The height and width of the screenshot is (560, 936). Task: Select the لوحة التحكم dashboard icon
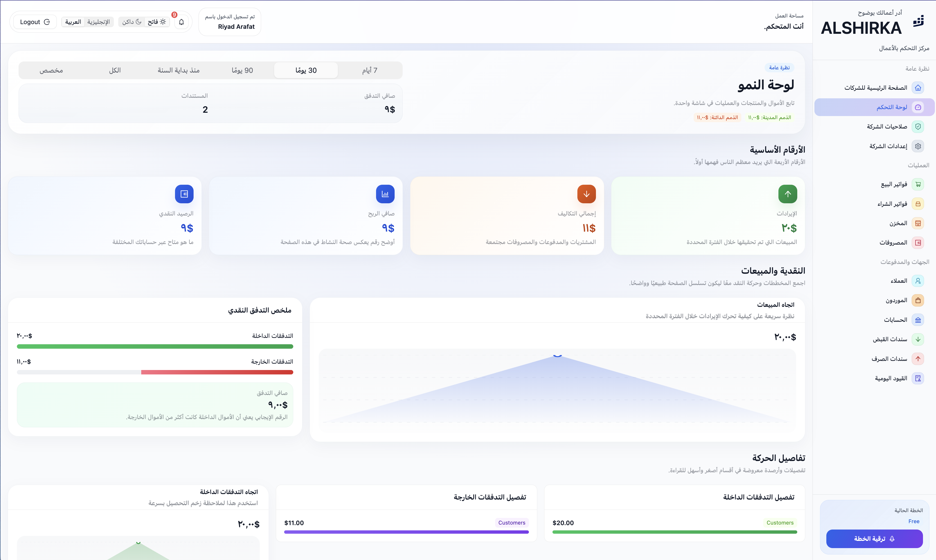click(x=918, y=107)
